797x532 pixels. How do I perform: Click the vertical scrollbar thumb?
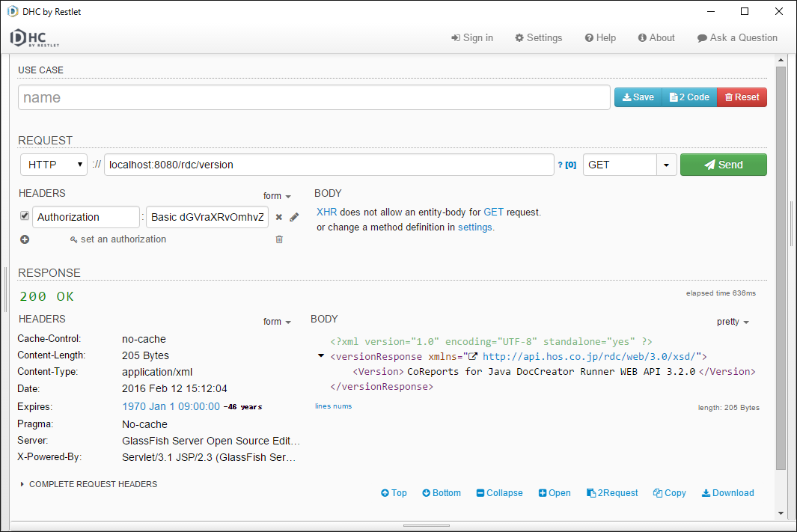click(x=781, y=269)
